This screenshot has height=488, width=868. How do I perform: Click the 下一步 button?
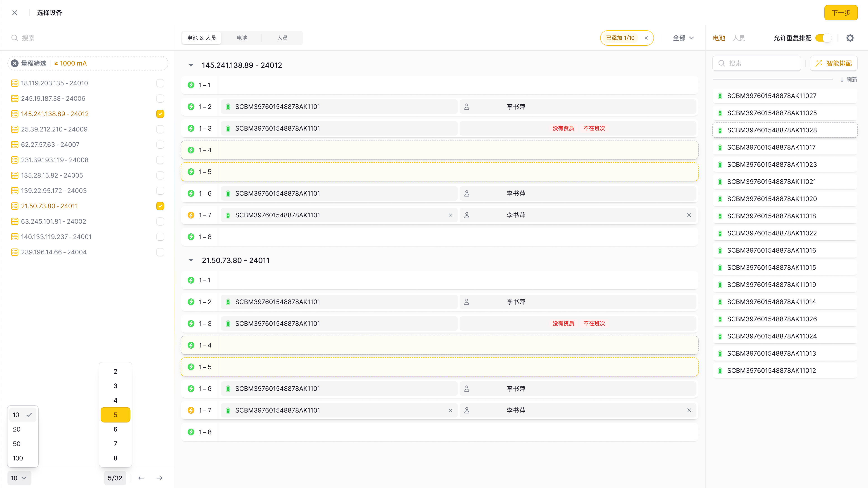click(841, 13)
